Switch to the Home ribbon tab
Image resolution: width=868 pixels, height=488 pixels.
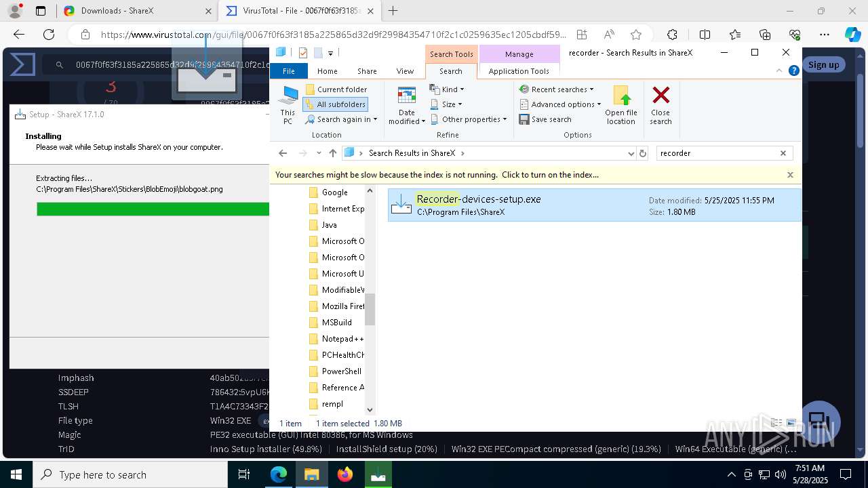coord(328,71)
